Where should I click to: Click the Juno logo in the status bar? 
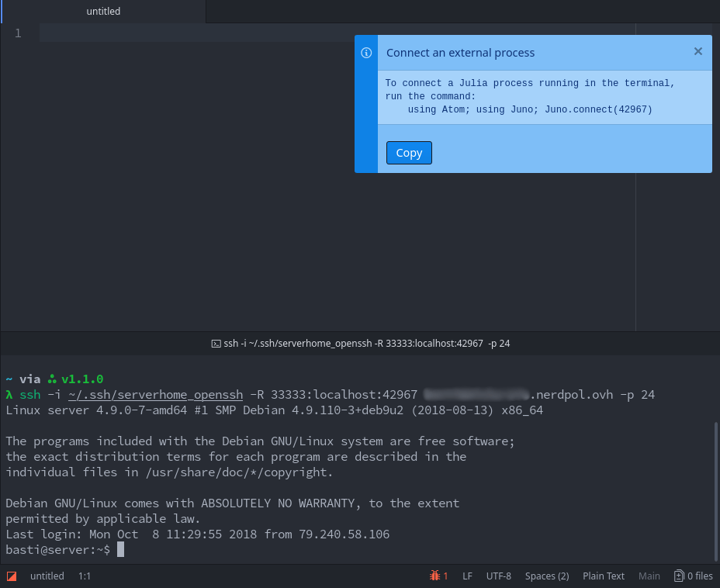(x=11, y=576)
